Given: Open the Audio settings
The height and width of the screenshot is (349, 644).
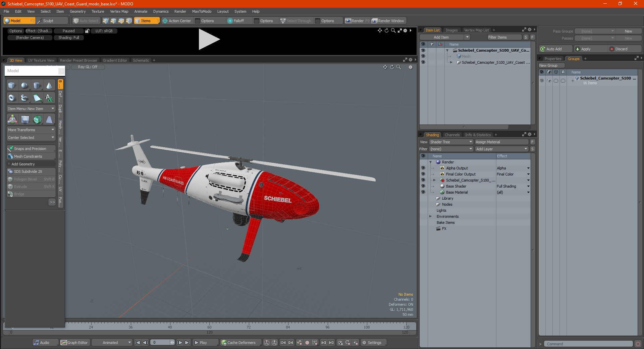Looking at the screenshot, I should coord(45,343).
